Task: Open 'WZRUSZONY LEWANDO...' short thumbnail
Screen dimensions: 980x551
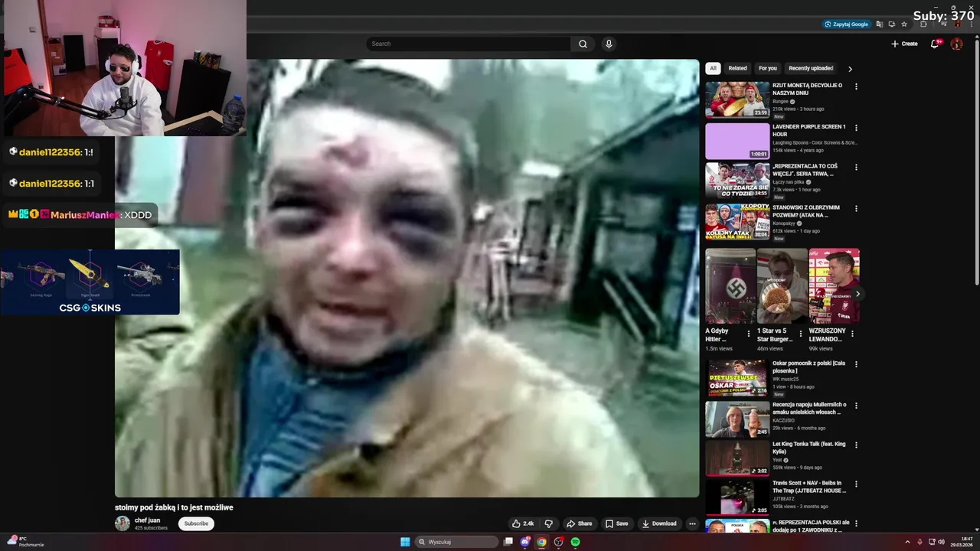Action: coord(834,285)
